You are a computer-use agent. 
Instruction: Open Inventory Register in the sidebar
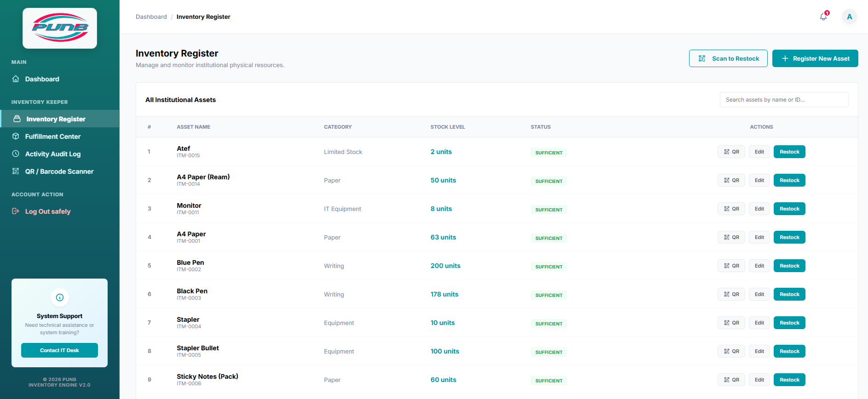click(x=60, y=119)
